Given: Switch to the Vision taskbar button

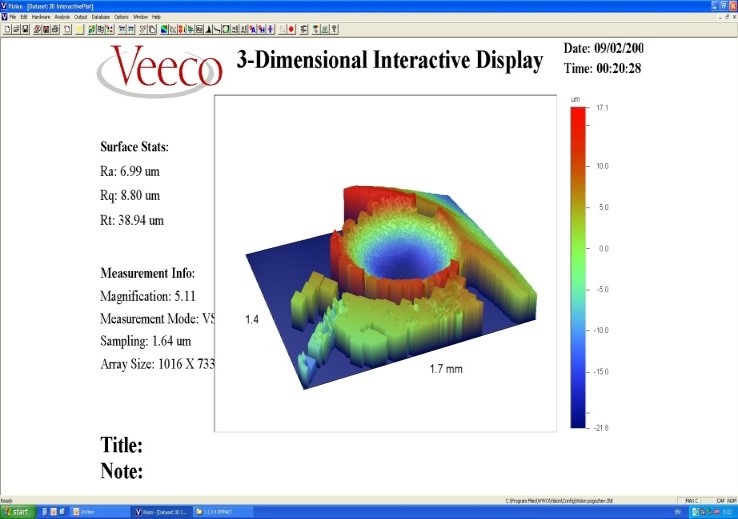Looking at the screenshot, I should pos(161,511).
